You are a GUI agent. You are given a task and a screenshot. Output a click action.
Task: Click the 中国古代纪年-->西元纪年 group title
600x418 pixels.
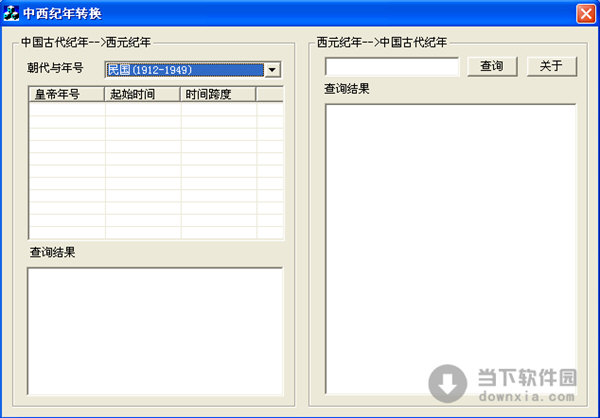[86, 42]
